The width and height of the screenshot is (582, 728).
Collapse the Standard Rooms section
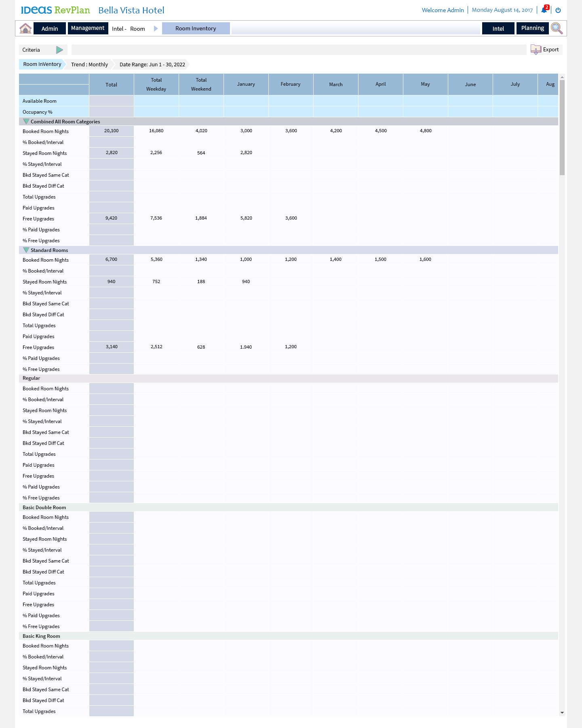26,250
